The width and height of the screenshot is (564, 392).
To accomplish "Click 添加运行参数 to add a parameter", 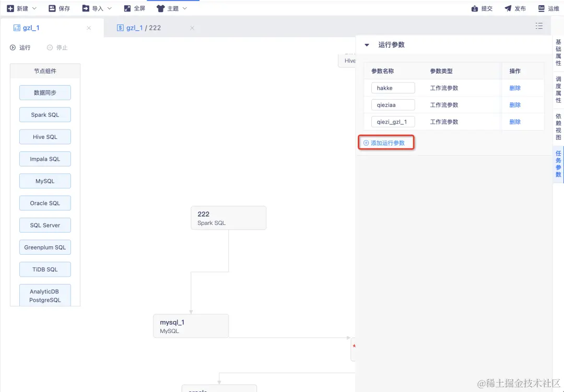I will pyautogui.click(x=384, y=143).
